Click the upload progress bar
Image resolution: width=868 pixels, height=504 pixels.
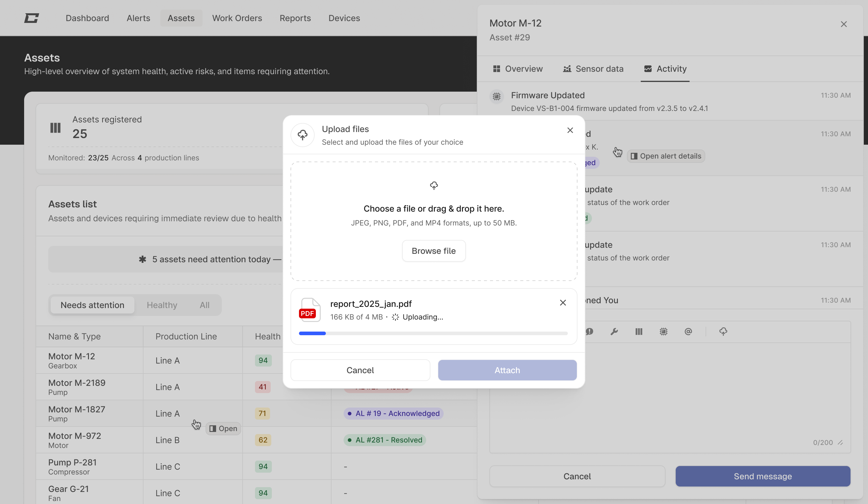click(433, 333)
